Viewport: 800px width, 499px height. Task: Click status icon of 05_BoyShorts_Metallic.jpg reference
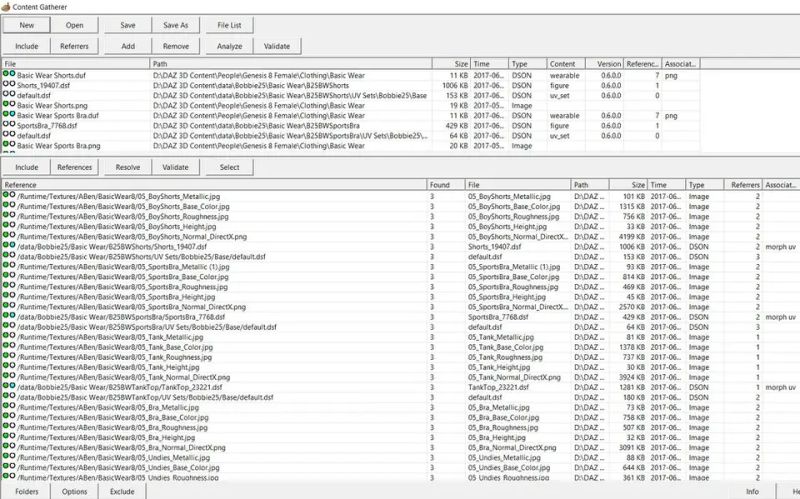click(x=9, y=195)
